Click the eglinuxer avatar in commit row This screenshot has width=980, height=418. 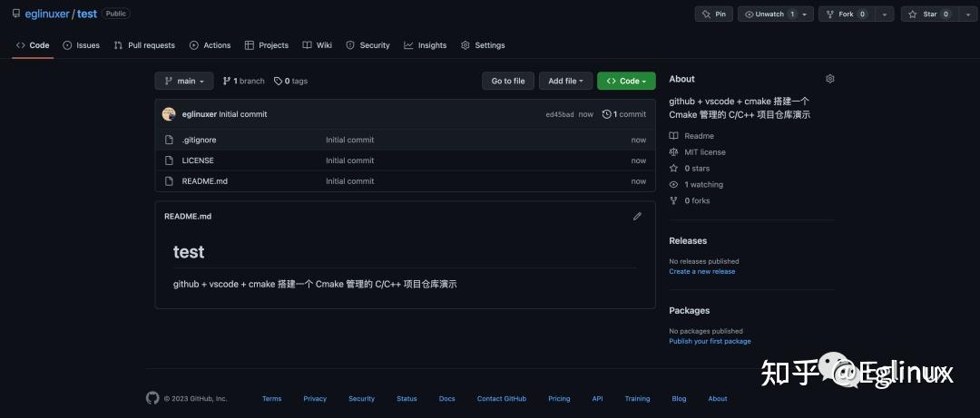169,113
